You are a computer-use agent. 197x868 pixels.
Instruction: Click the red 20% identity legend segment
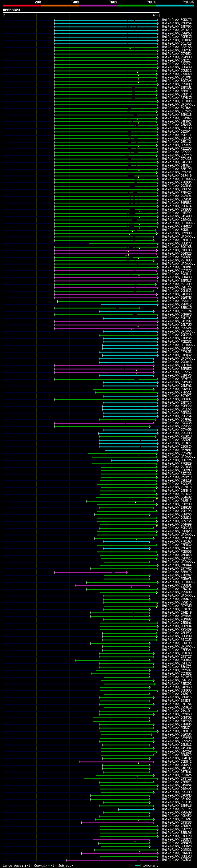(x=22, y=6)
